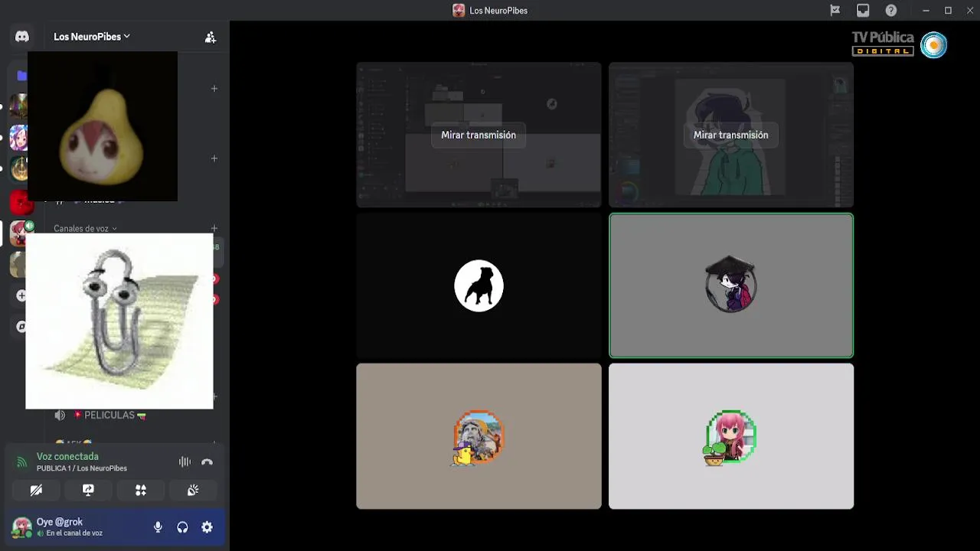Click En el canal de voz status text
980x551 pixels.
point(74,533)
